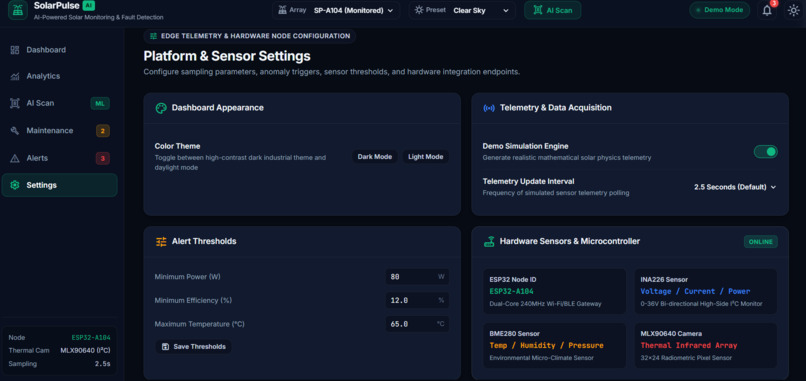Click the Maximum Temperature (°C) input field
The height and width of the screenshot is (381, 806).
[417, 324]
